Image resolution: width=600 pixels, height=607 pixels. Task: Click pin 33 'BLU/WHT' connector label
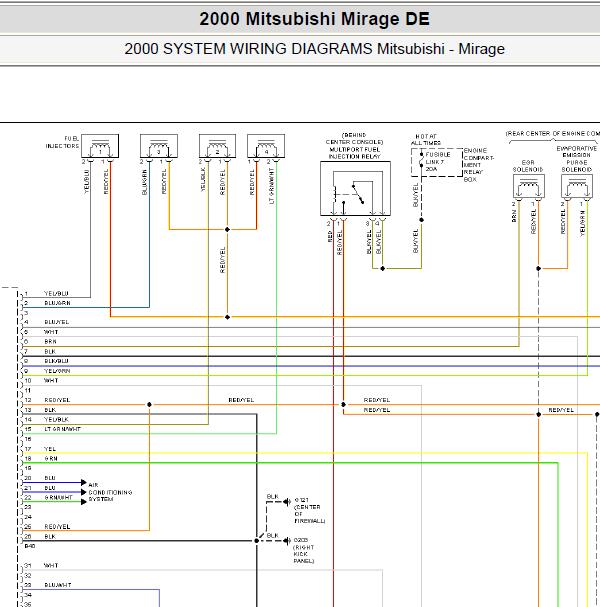coord(58,585)
